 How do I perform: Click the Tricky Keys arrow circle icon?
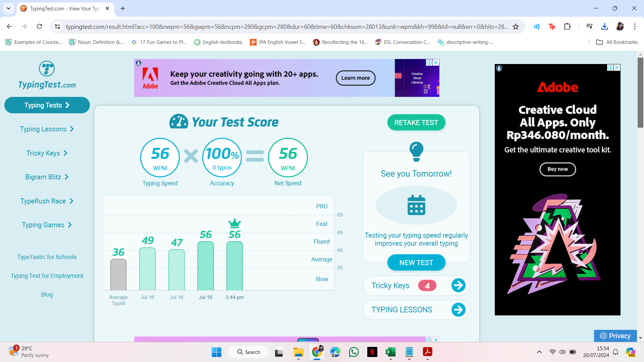tap(458, 286)
